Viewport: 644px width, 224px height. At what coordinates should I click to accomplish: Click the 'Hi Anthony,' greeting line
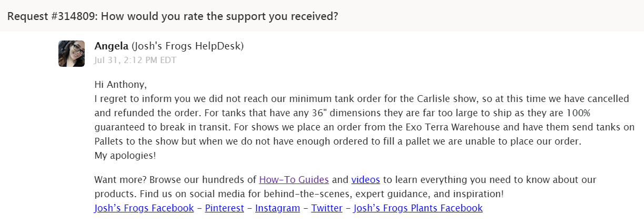(120, 84)
